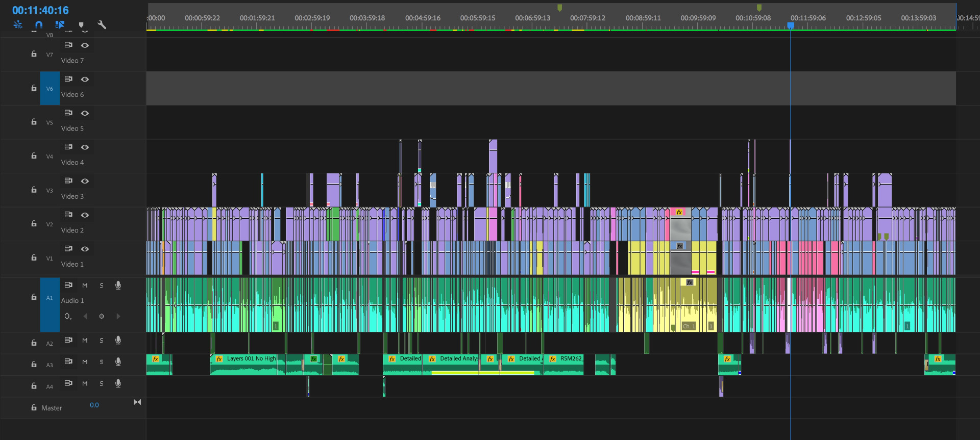Mute audio track A4
Viewport: 980px width, 440px height.
click(x=85, y=383)
